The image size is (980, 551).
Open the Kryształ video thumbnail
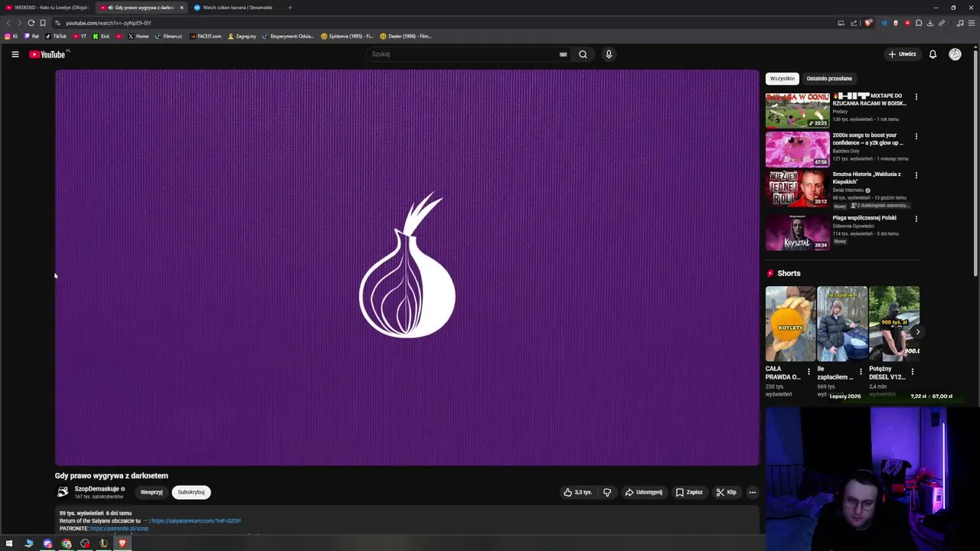click(x=797, y=232)
